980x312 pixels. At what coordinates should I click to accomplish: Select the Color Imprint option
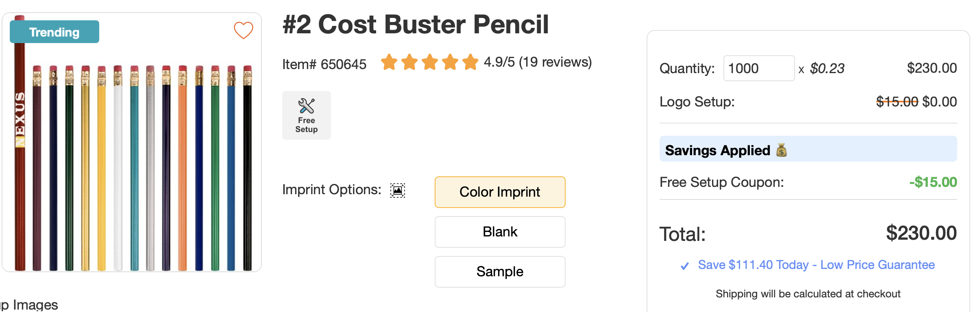[x=500, y=192]
